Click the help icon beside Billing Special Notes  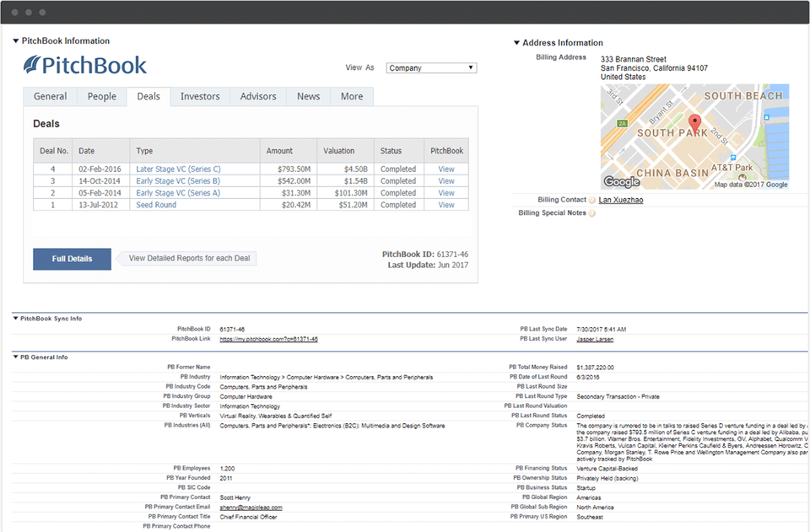[x=592, y=213]
